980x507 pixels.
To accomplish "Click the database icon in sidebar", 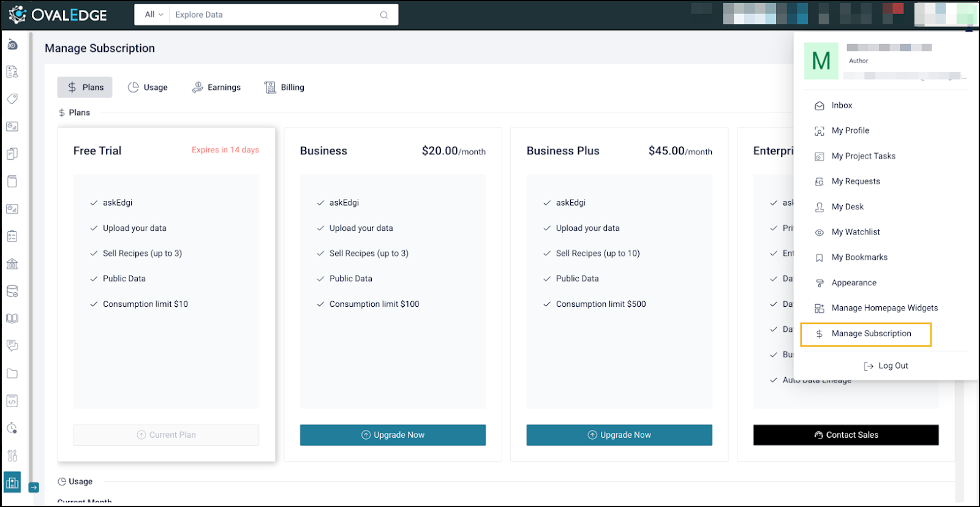I will click(x=12, y=291).
